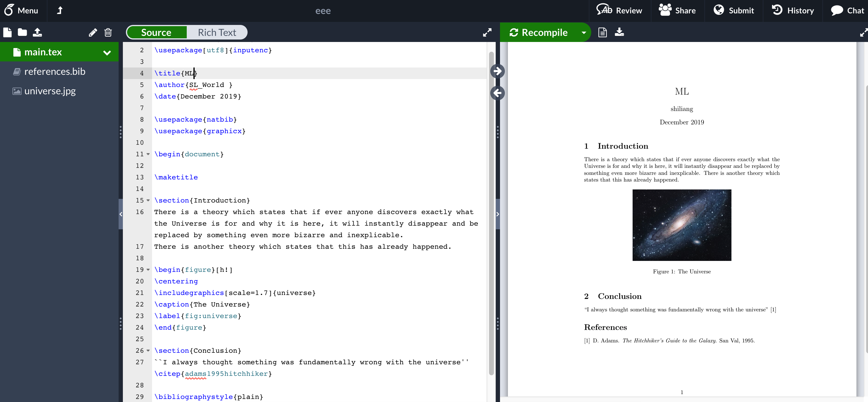Delete the selected file with trash icon
The height and width of the screenshot is (402, 868).
(108, 32)
